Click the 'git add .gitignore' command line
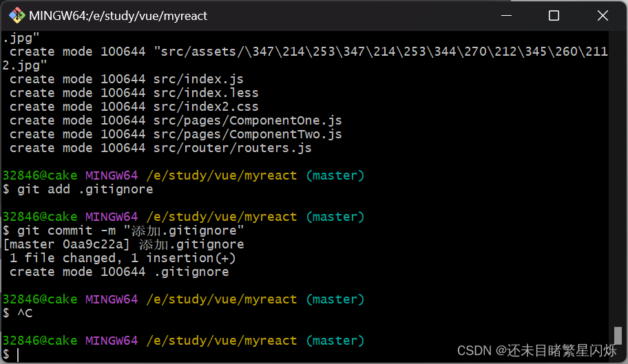Screen dimensions: 628x364 (78, 189)
